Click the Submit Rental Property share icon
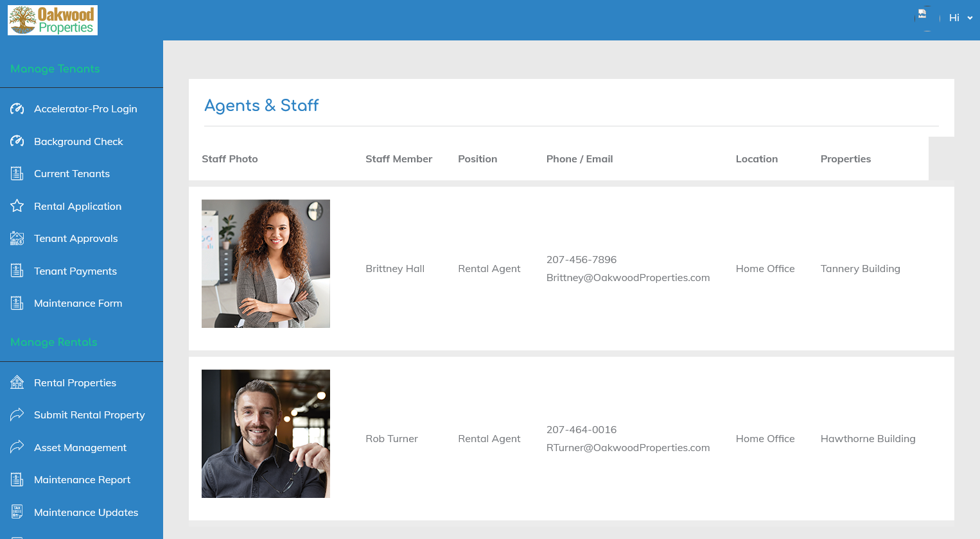980x539 pixels. point(17,415)
